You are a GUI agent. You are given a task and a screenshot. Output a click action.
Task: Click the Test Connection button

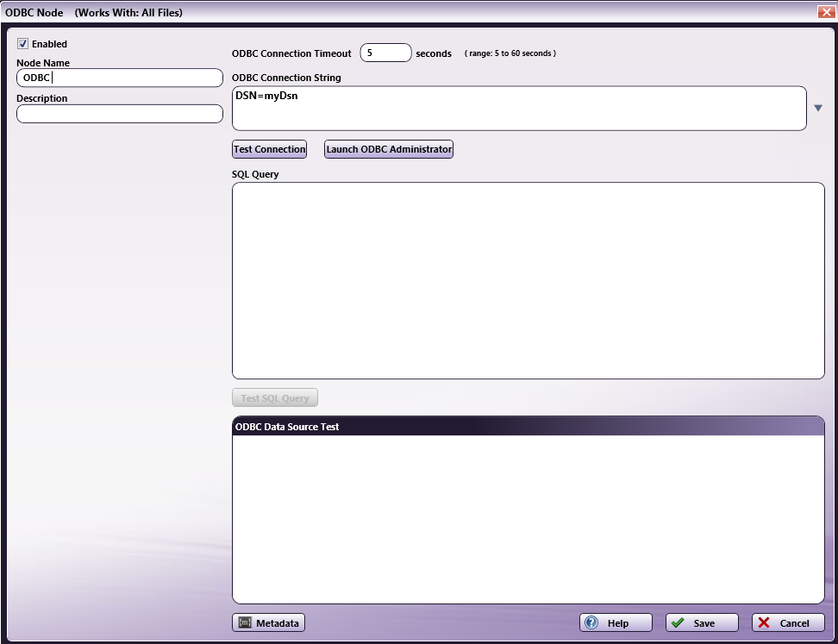coord(269,148)
